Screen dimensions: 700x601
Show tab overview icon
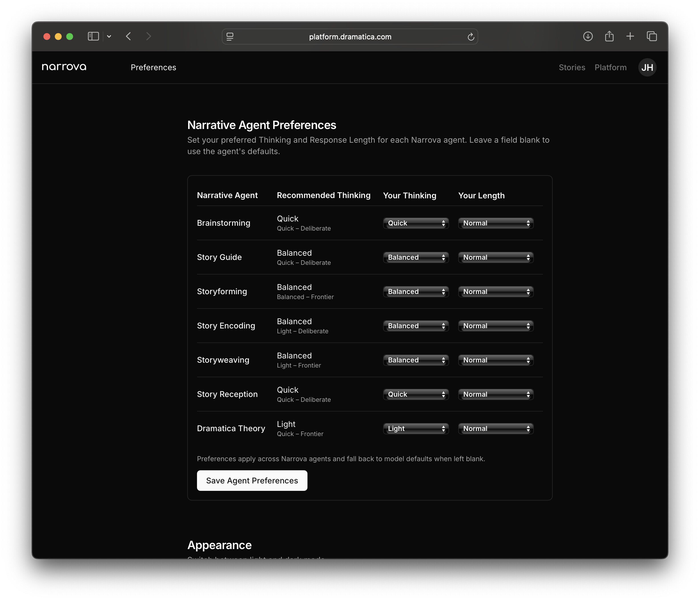tap(652, 37)
